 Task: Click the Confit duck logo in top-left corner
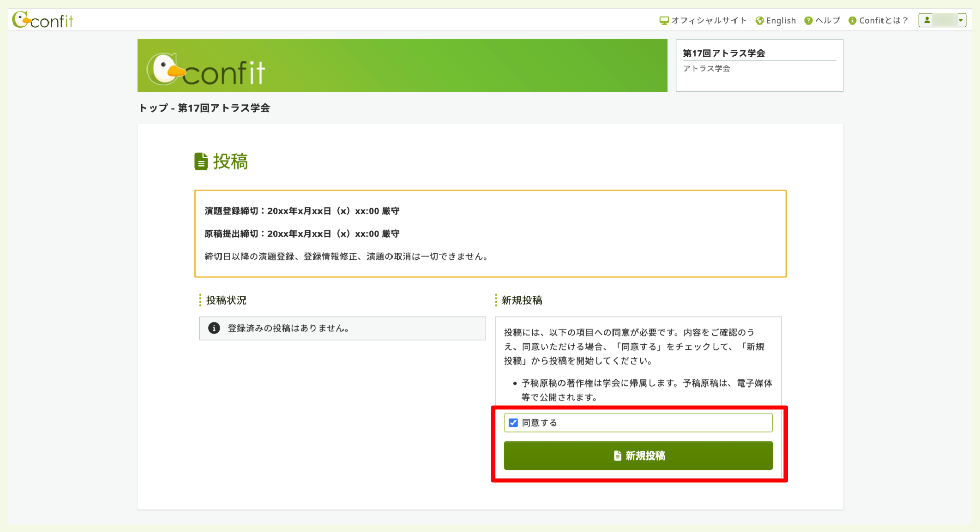(x=20, y=20)
